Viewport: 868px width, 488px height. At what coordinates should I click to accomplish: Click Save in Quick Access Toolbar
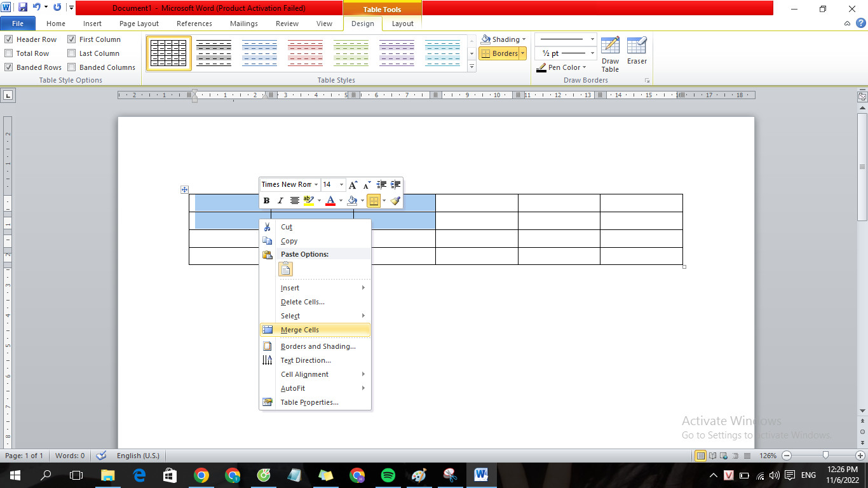(x=23, y=8)
